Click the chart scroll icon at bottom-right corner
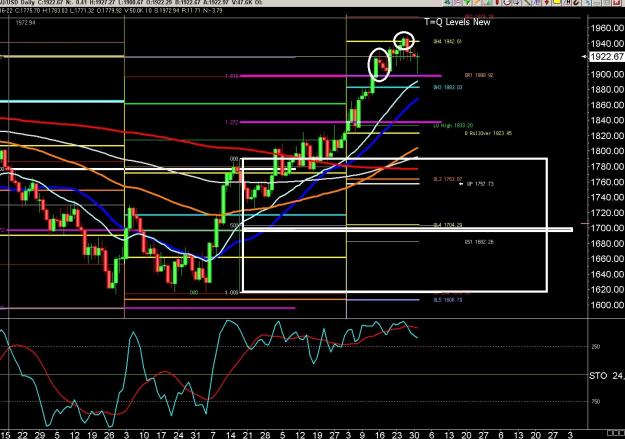This screenshot has width=625, height=439. point(615,433)
